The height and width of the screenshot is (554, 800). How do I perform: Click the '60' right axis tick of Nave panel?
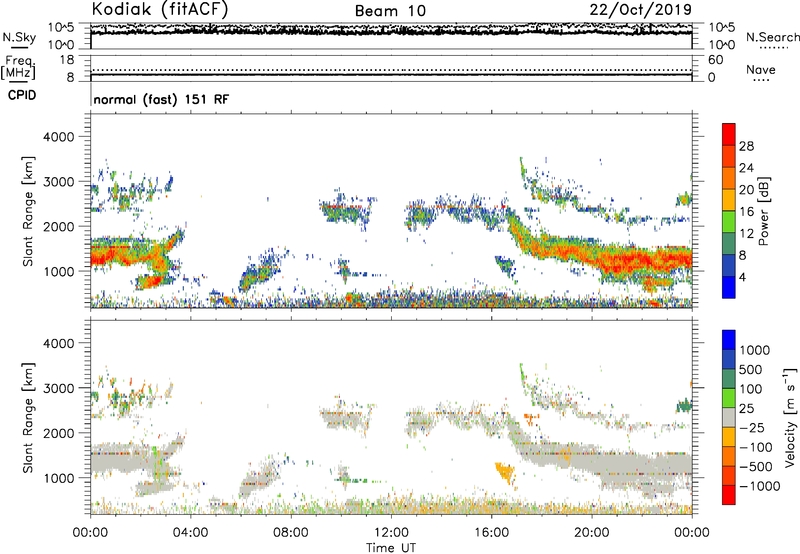(716, 60)
